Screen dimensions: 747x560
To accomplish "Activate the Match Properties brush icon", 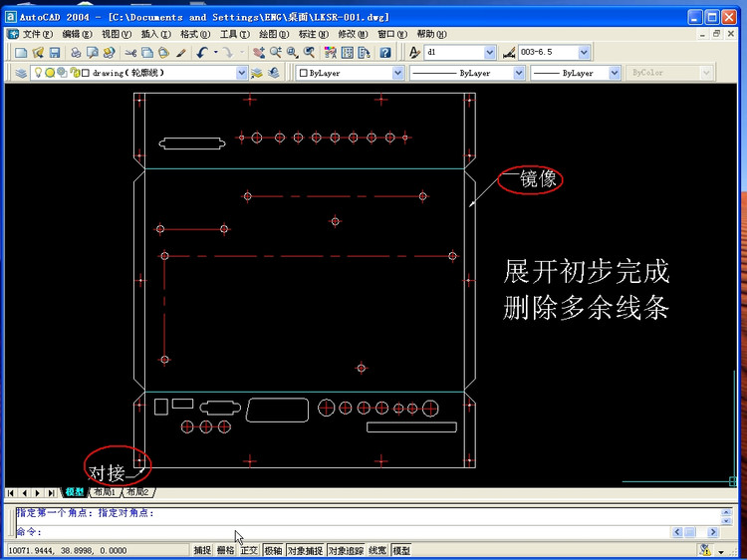I will [x=180, y=53].
